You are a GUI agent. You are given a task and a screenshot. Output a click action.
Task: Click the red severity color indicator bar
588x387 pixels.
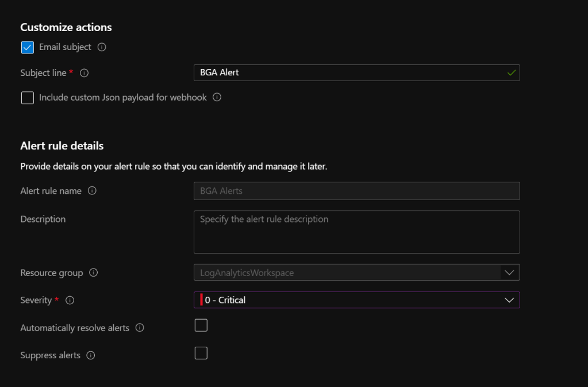(x=201, y=300)
